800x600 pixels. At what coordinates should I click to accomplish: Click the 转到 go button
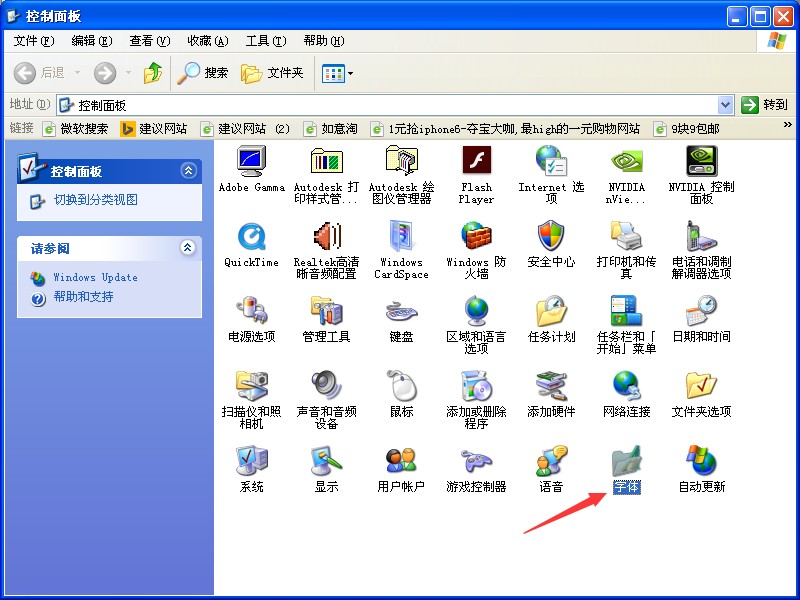764,105
